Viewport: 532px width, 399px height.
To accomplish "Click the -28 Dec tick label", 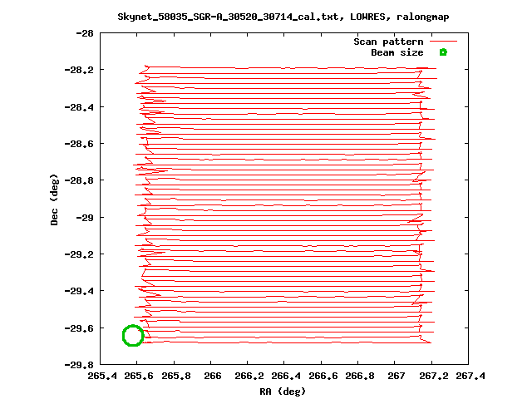I will 85,33.
